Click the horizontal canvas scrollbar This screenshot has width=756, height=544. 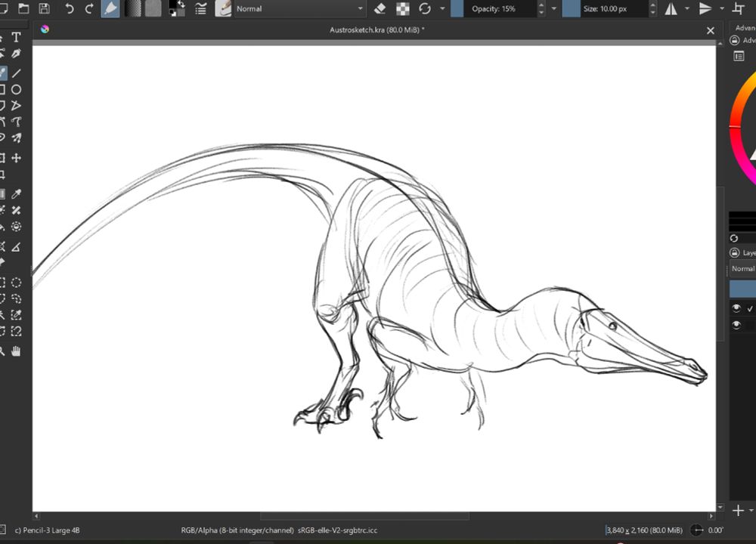point(364,516)
